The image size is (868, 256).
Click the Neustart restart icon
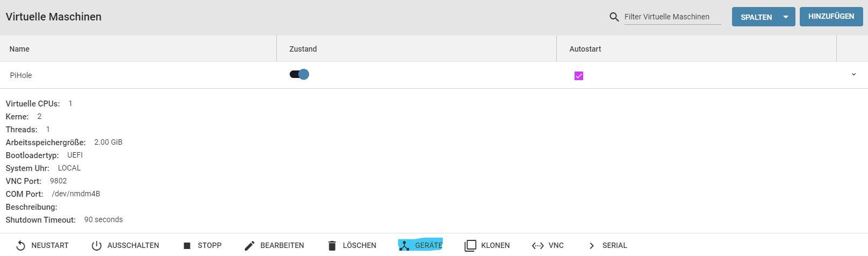[x=20, y=246]
